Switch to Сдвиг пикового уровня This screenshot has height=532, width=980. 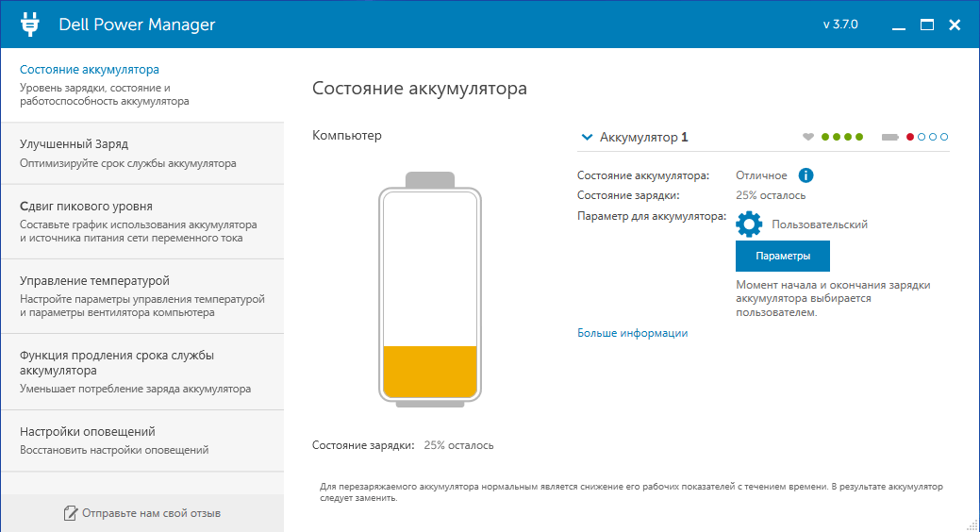86,207
